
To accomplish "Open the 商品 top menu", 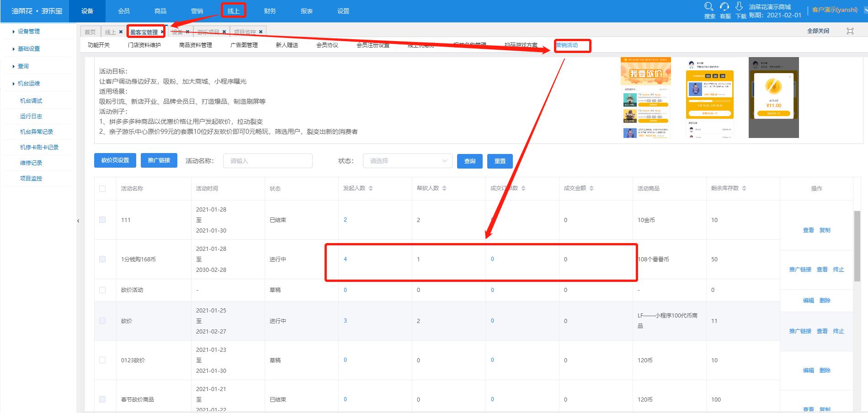I will 160,11.
